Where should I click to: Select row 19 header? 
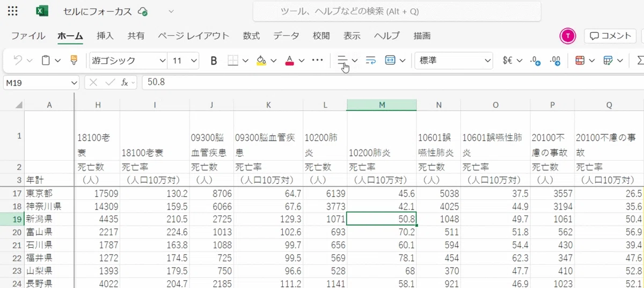pos(12,219)
